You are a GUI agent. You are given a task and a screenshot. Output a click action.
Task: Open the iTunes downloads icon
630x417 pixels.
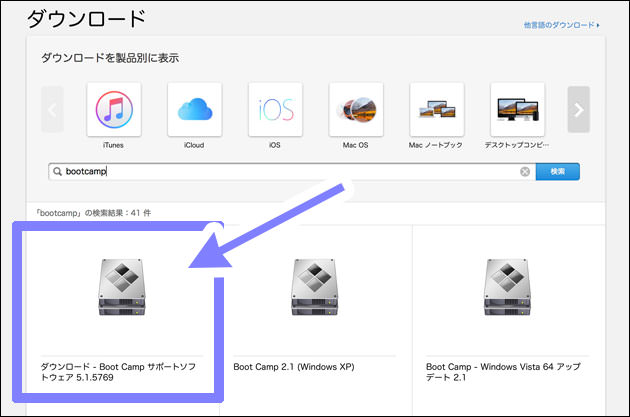[114, 109]
